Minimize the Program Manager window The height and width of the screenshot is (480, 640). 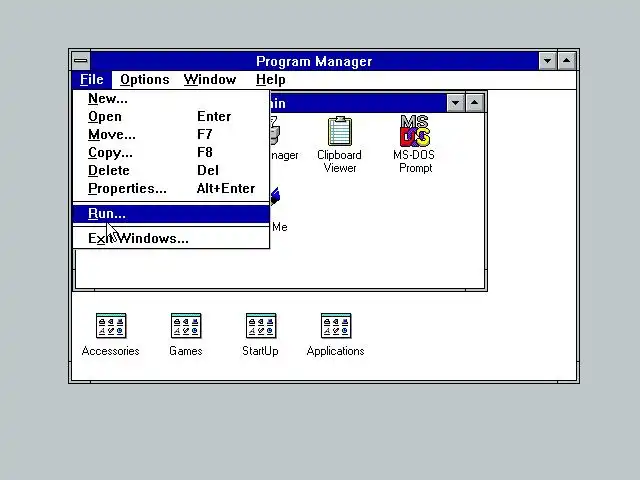point(548,61)
